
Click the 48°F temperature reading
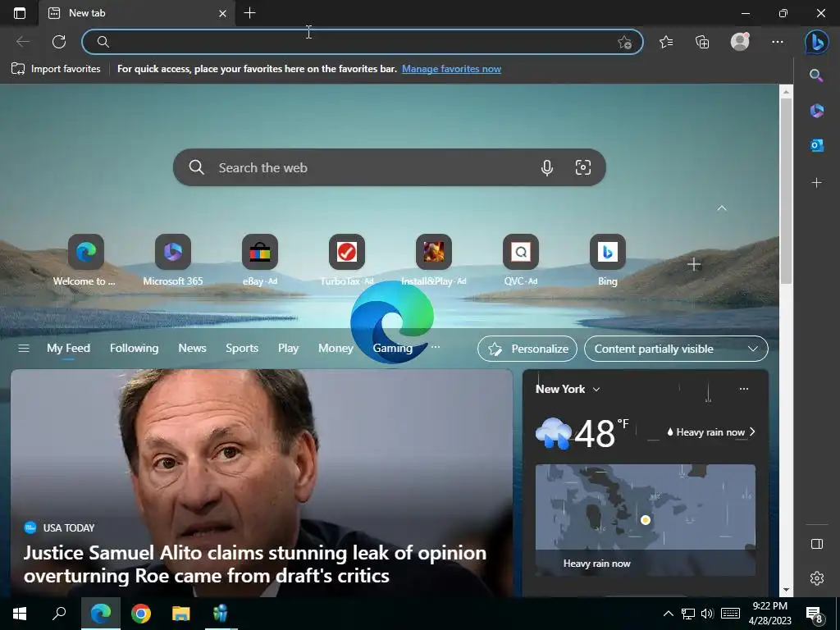coord(601,433)
